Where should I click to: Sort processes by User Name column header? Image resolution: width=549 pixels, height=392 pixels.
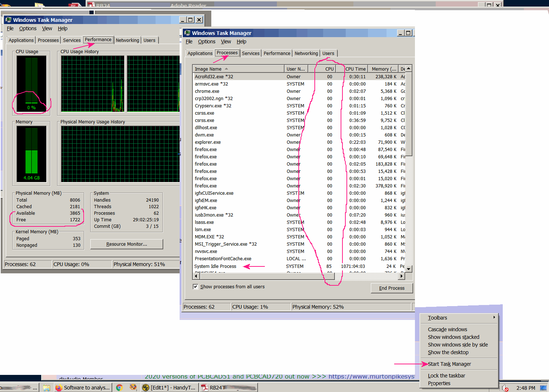click(296, 69)
